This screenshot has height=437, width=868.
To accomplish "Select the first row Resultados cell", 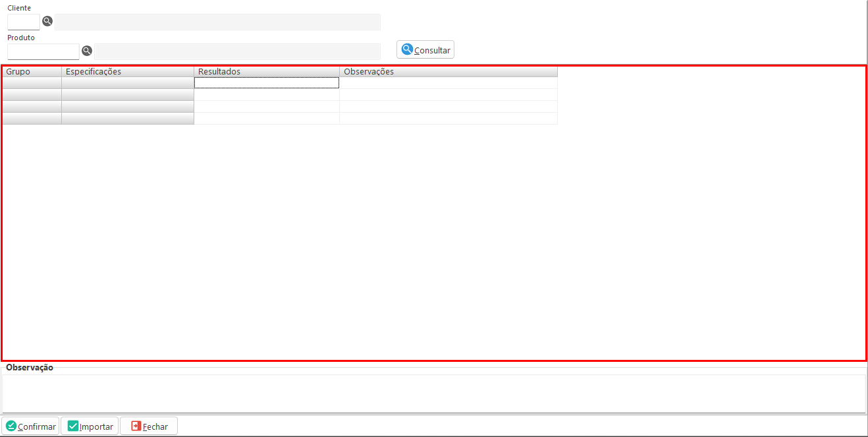I will tap(267, 83).
